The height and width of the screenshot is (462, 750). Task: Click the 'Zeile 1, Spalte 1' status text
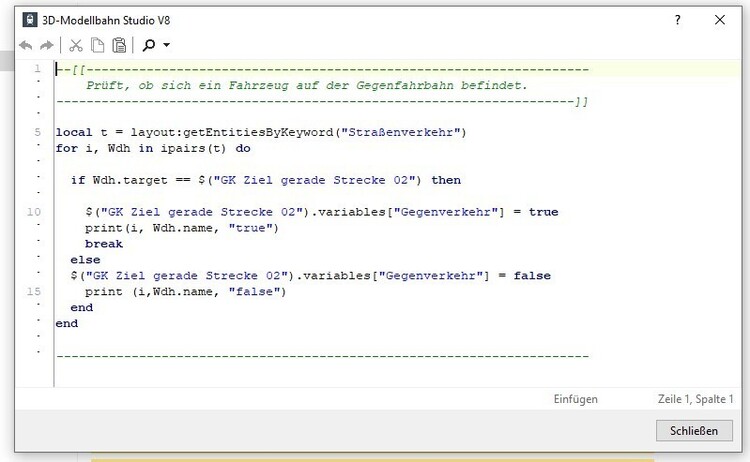[695, 399]
